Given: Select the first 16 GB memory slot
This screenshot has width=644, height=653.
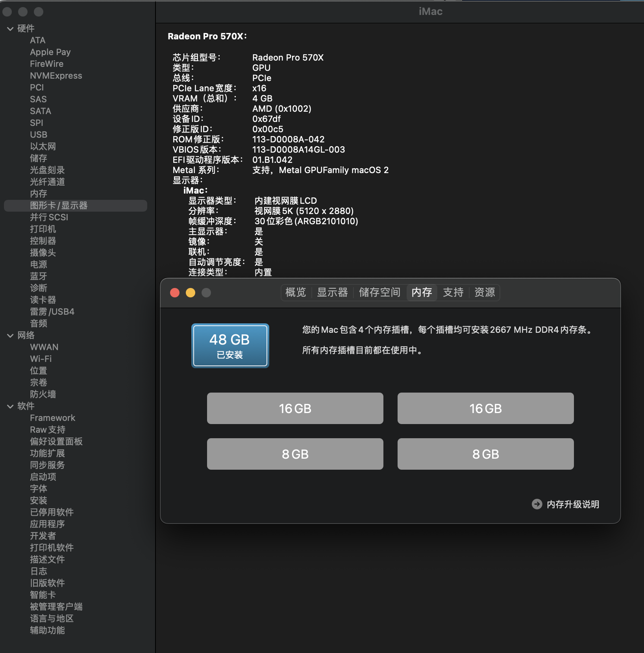Looking at the screenshot, I should [295, 408].
